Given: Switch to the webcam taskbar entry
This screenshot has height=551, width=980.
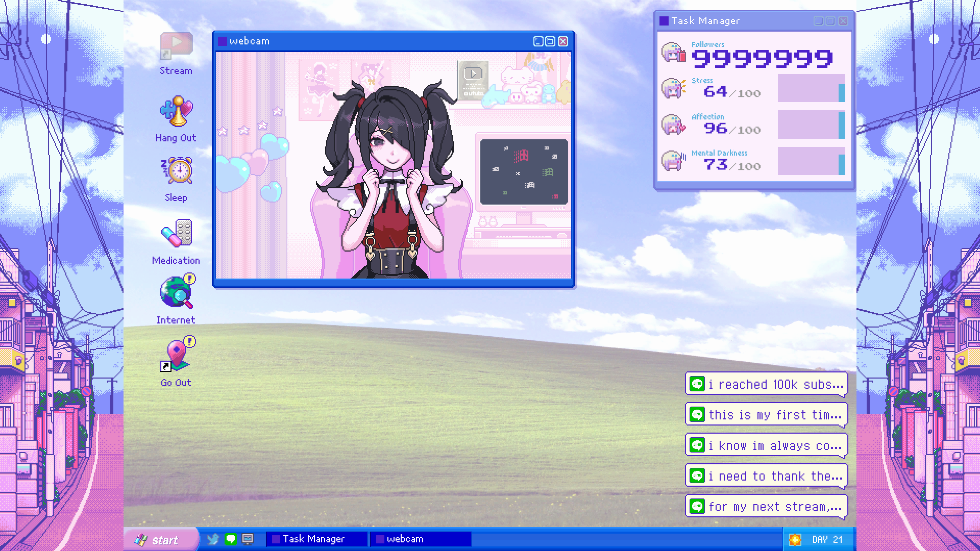Looking at the screenshot, I should coord(420,539).
